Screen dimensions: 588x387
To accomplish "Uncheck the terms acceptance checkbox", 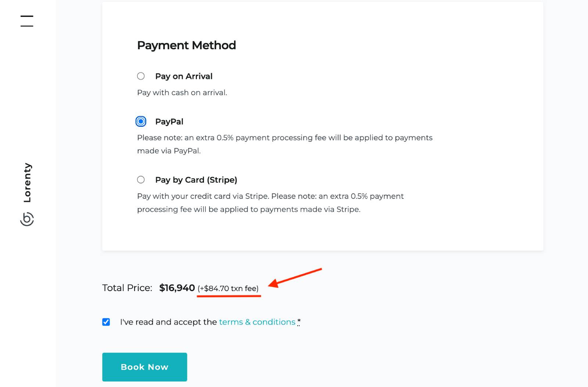I will [106, 322].
